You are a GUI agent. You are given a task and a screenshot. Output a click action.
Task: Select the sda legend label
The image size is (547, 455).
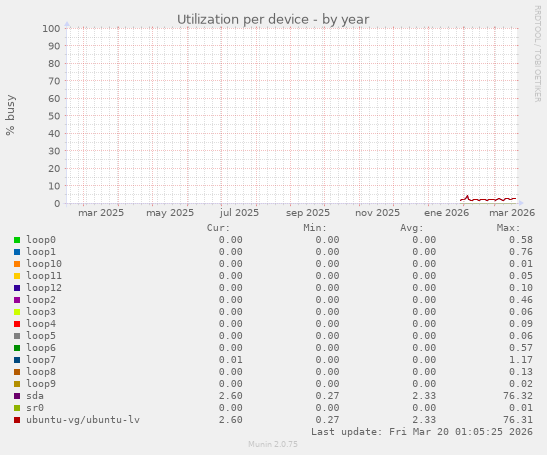35,396
